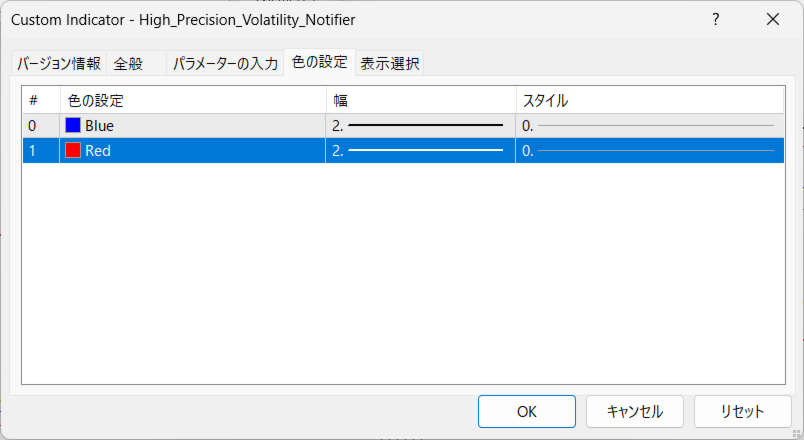Open the line style dropdown for row 0
The image size is (804, 440).
point(648,126)
